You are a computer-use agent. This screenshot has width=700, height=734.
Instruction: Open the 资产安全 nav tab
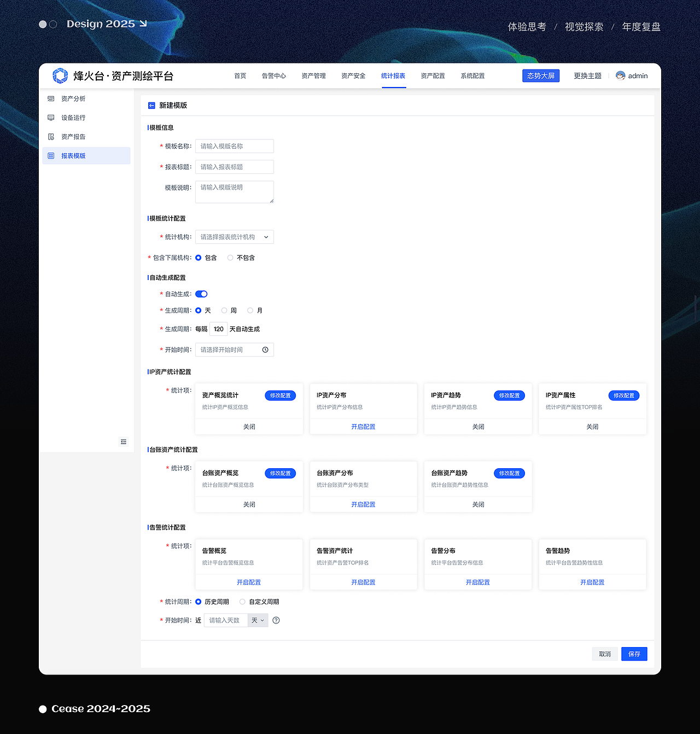click(x=353, y=76)
